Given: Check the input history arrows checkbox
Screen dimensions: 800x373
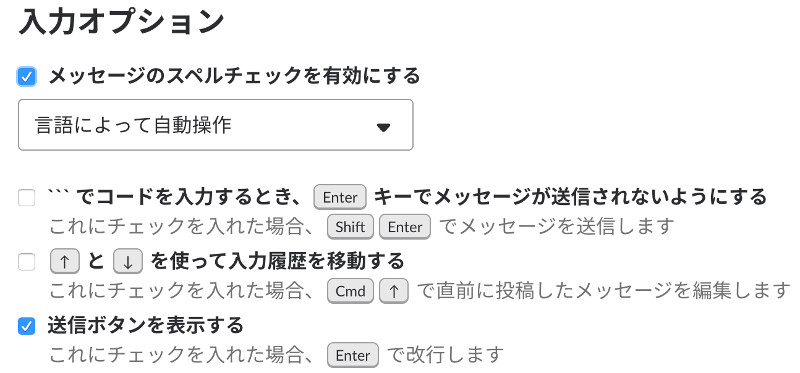Looking at the screenshot, I should click(x=27, y=262).
